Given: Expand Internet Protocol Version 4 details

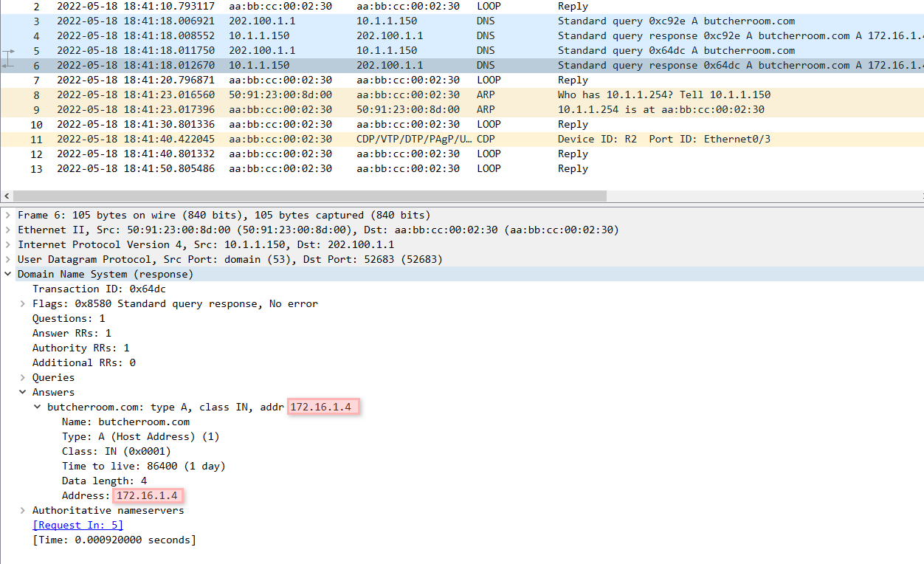Looking at the screenshot, I should click(x=8, y=244).
